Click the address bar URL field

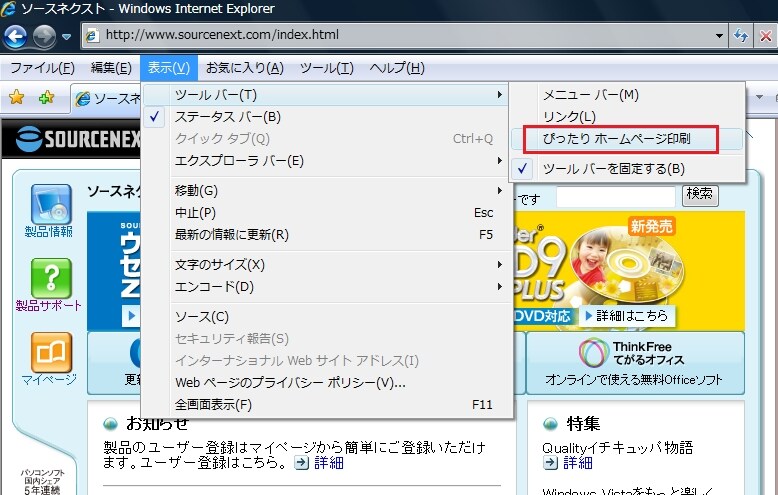(x=404, y=35)
